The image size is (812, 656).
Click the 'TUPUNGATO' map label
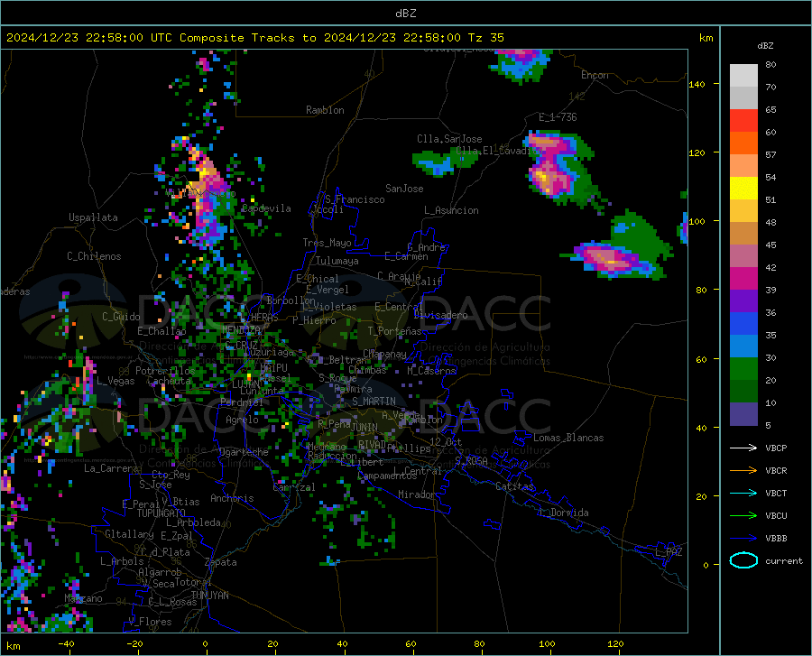pyautogui.click(x=161, y=513)
